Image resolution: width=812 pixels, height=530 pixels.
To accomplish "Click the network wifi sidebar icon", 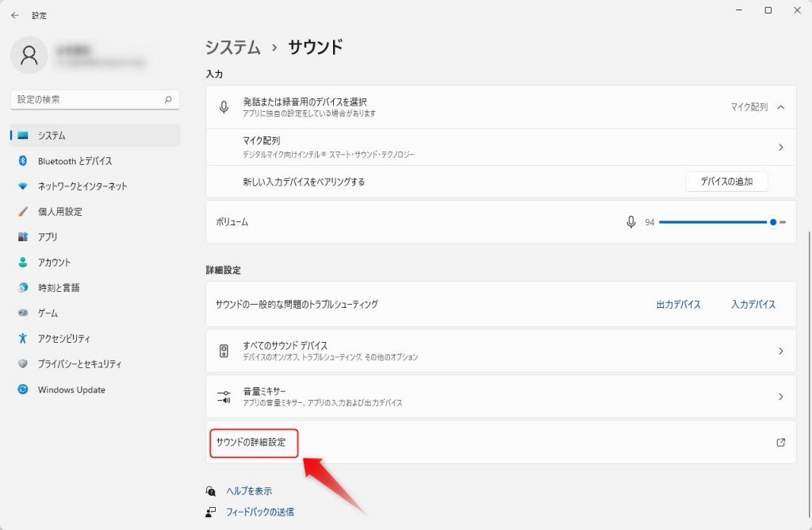I will pyautogui.click(x=23, y=186).
